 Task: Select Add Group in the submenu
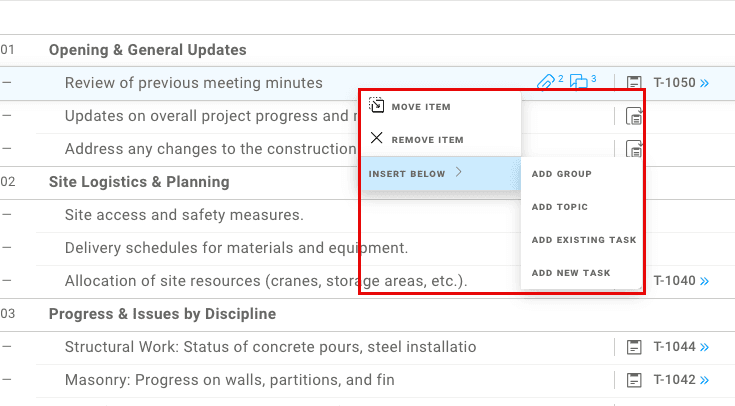click(x=562, y=174)
